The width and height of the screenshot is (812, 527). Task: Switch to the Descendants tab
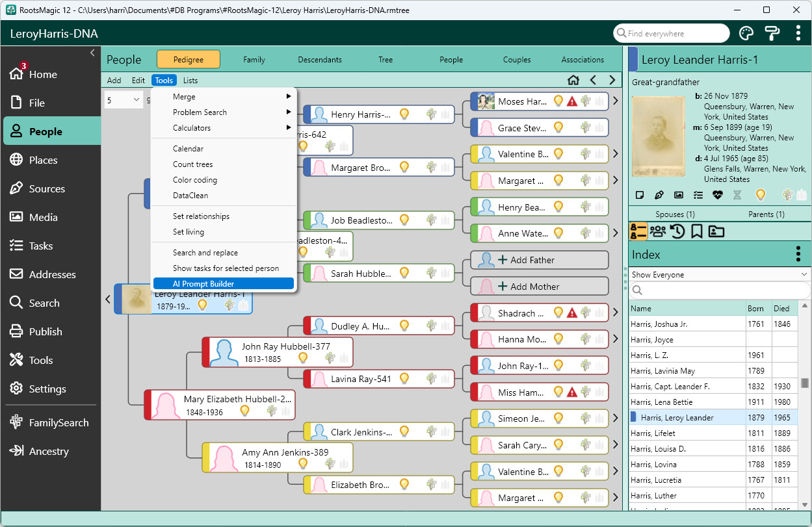point(320,60)
